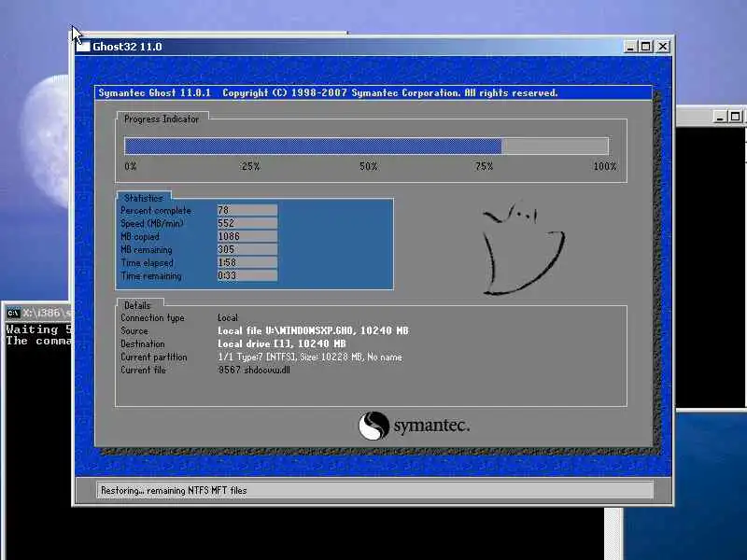Click the command prompt window icon
This screenshot has width=747, height=560.
(x=13, y=313)
